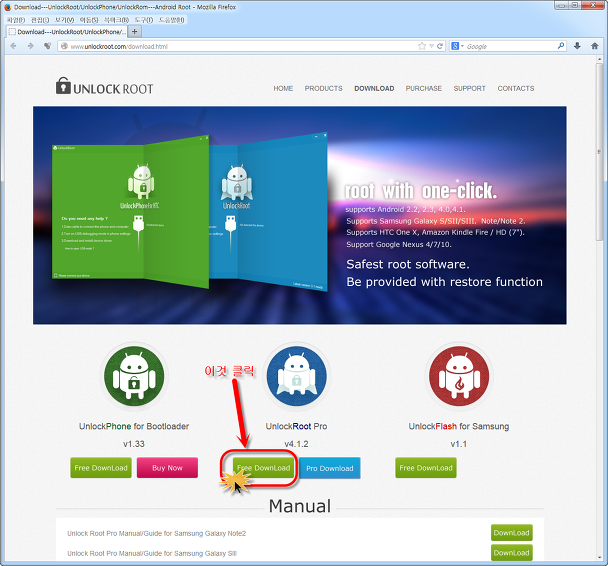Open the CONTACTS navigation link
Screen dimensions: 608x566
[516, 88]
